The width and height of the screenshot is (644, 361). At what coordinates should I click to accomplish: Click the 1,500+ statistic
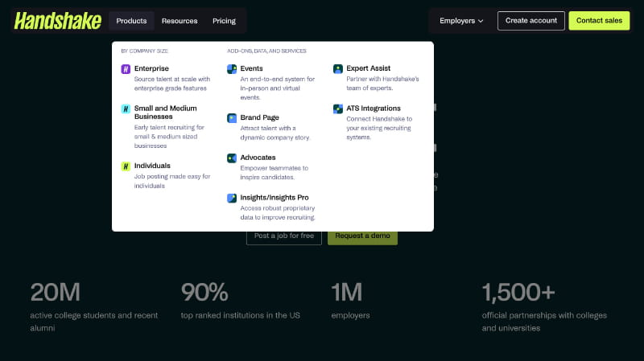click(x=518, y=292)
